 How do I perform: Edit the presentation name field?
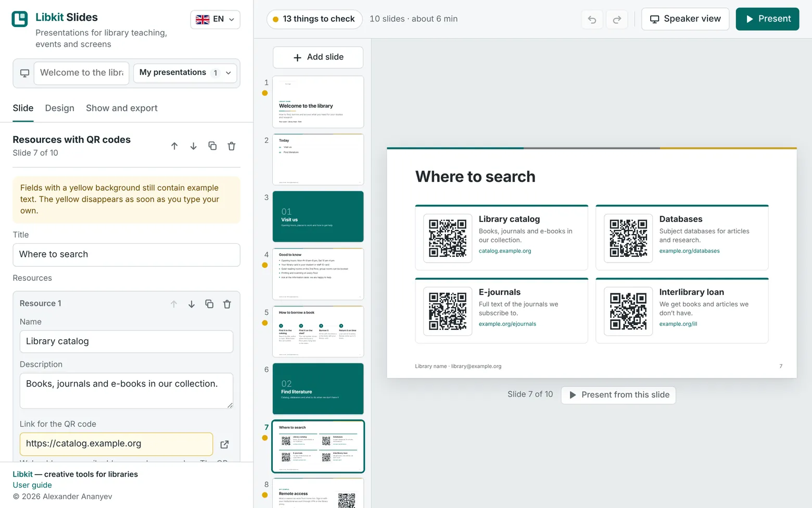coord(82,73)
